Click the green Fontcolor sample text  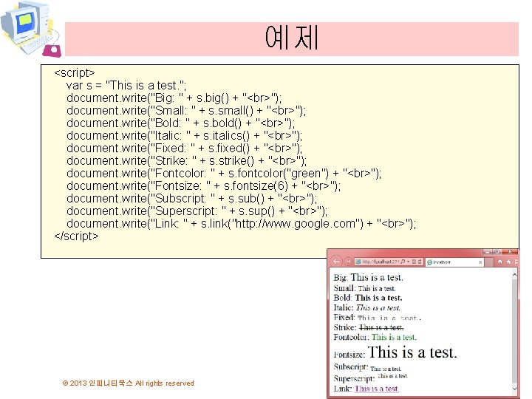(x=394, y=337)
